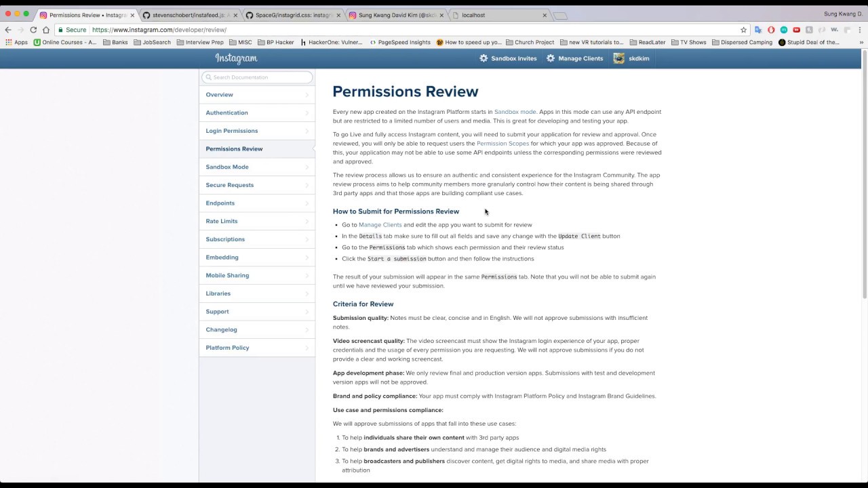Bookmark this page with the star icon

(x=744, y=30)
